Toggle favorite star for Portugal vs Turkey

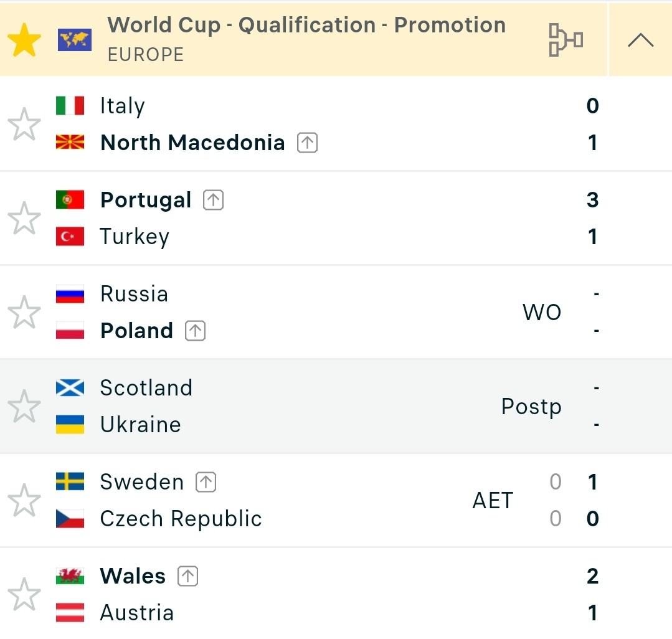pos(24,218)
